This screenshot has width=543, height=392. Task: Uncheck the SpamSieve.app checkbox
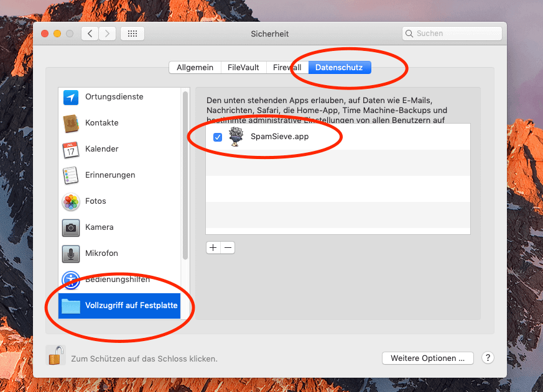(x=218, y=137)
